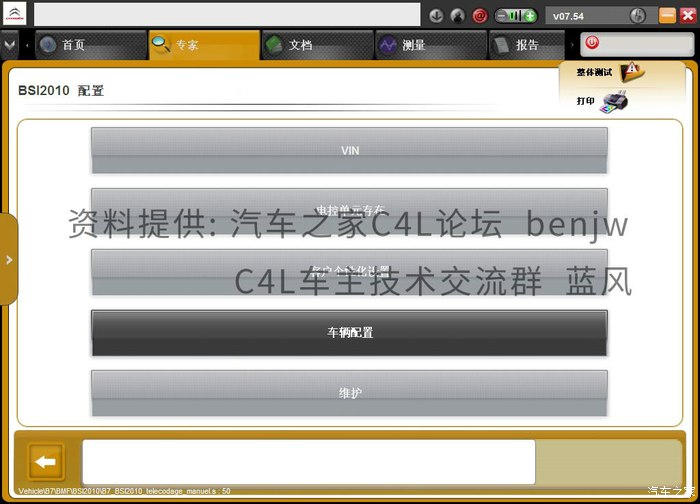Open the 文档 documents tab
Screen dimensions: 700x504
coord(317,45)
